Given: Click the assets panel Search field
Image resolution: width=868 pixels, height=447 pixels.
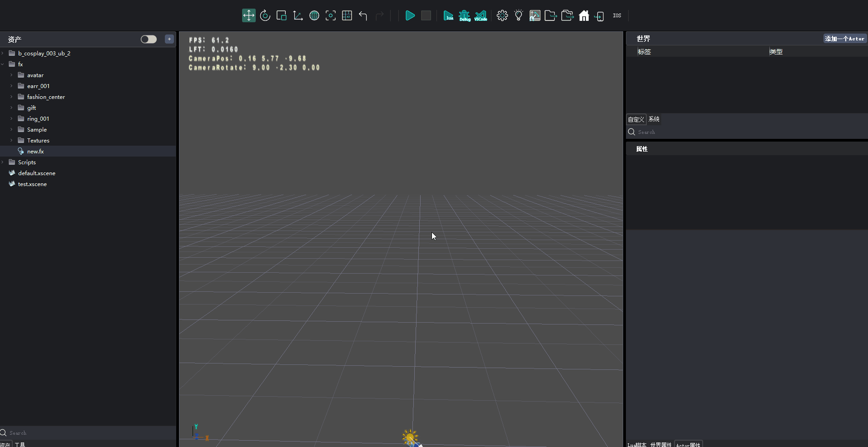Looking at the screenshot, I should pyautogui.click(x=88, y=433).
